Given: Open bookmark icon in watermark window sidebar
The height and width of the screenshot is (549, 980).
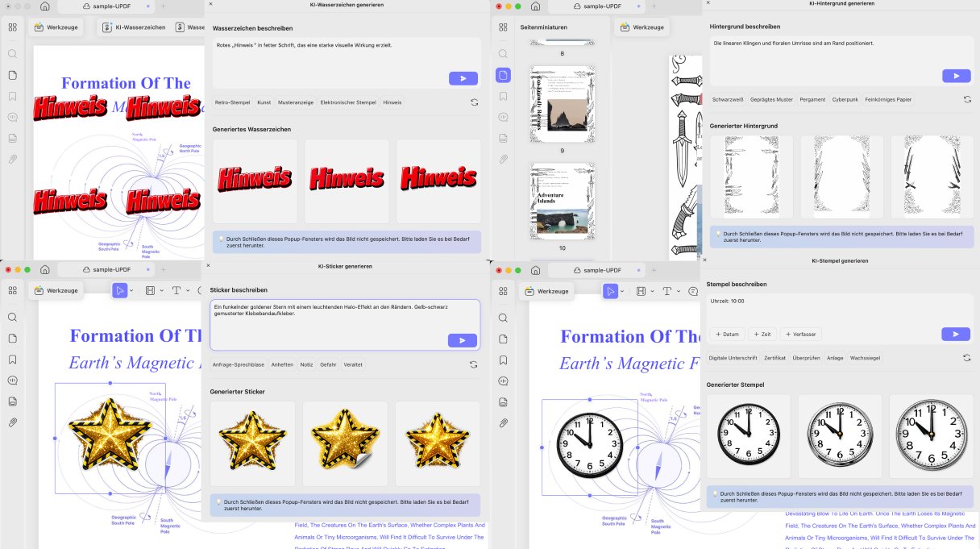Looking at the screenshot, I should 13,96.
